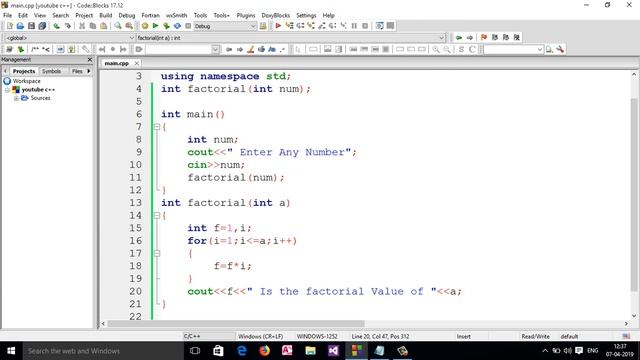
Task: Click the Abort build icon
Action: [188, 26]
